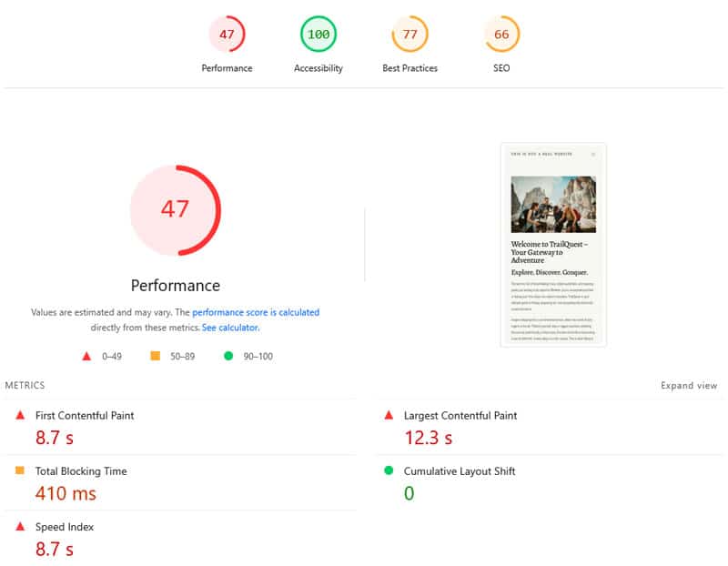
Task: Click Expand view to show metric details
Action: click(690, 385)
